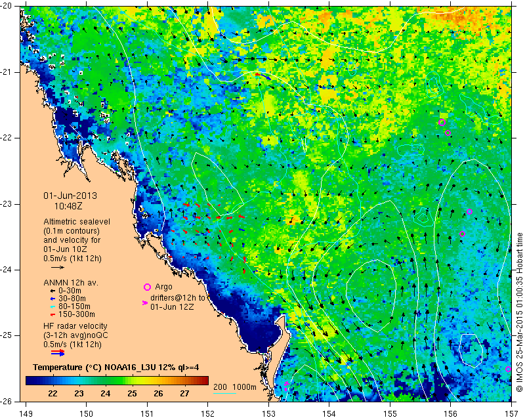Click the 'Argo' legend label
Image resolution: width=525 pixels, height=420 pixels.
[163, 287]
